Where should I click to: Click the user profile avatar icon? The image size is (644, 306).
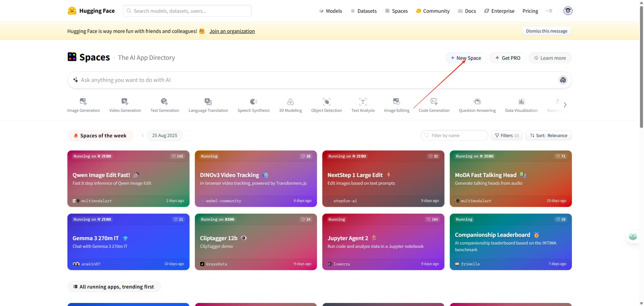coord(568,11)
